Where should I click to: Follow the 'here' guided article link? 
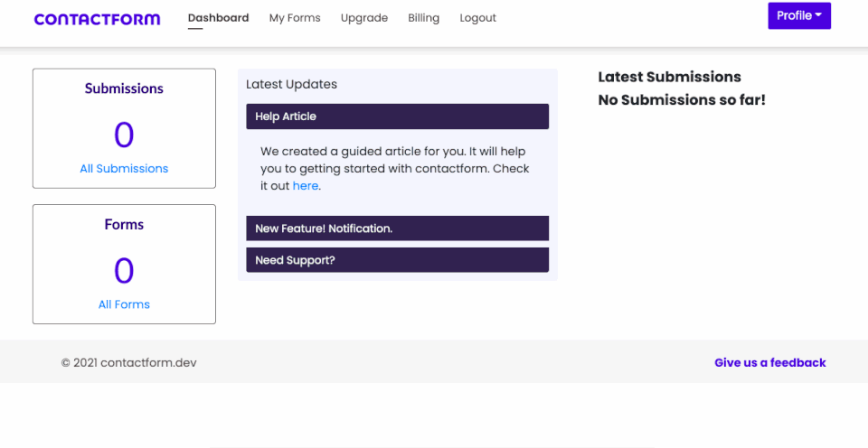tap(305, 186)
